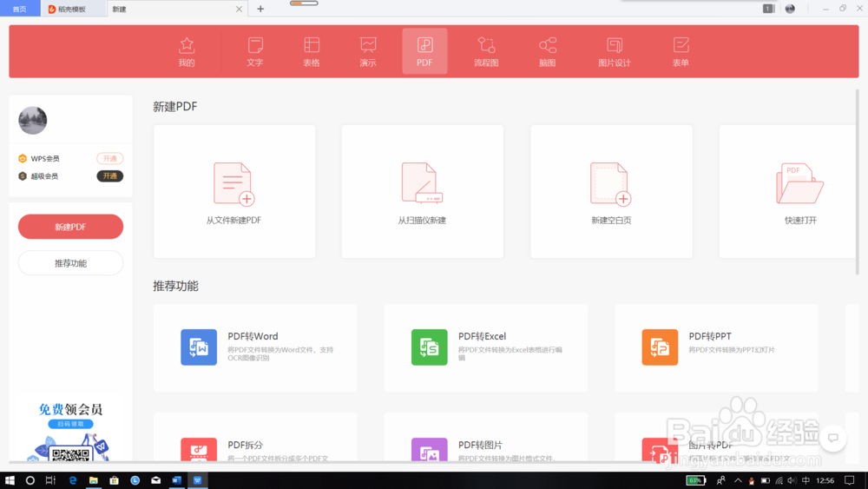Image resolution: width=868 pixels, height=489 pixels.
Task: Click the title bar account avatar icon
Action: 790,9
